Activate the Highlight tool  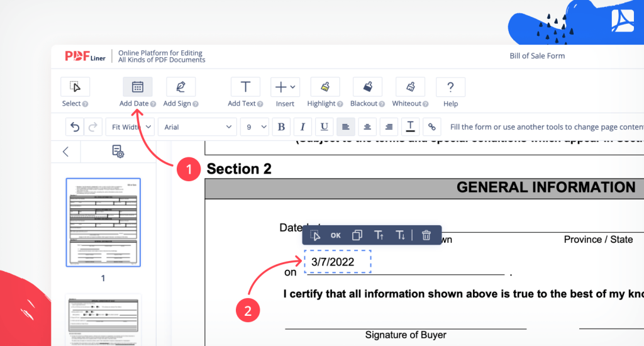325,87
